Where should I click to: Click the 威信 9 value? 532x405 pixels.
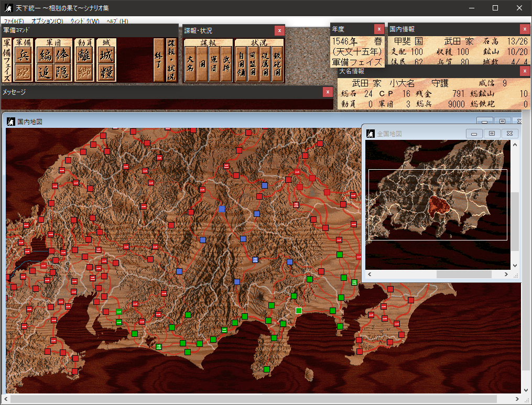(x=505, y=83)
